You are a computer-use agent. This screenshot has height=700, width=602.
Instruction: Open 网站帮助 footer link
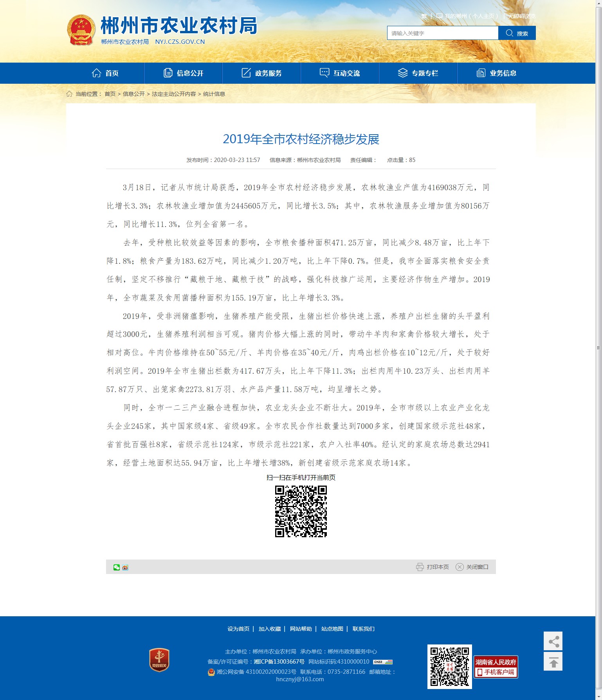pos(301,629)
